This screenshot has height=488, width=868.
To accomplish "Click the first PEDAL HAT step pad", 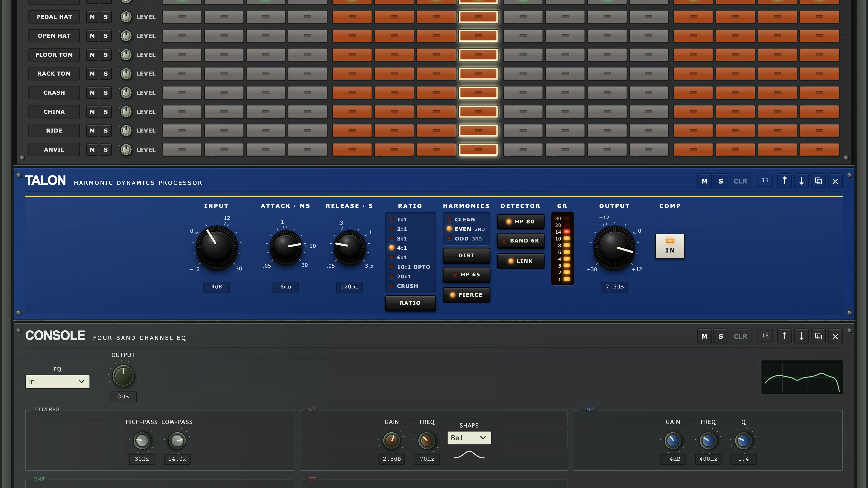I will 182,17.
